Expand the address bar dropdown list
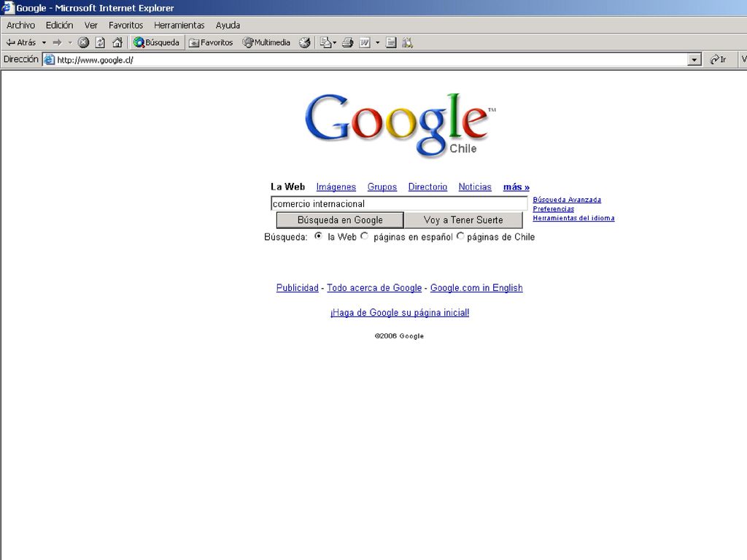 [x=694, y=60]
